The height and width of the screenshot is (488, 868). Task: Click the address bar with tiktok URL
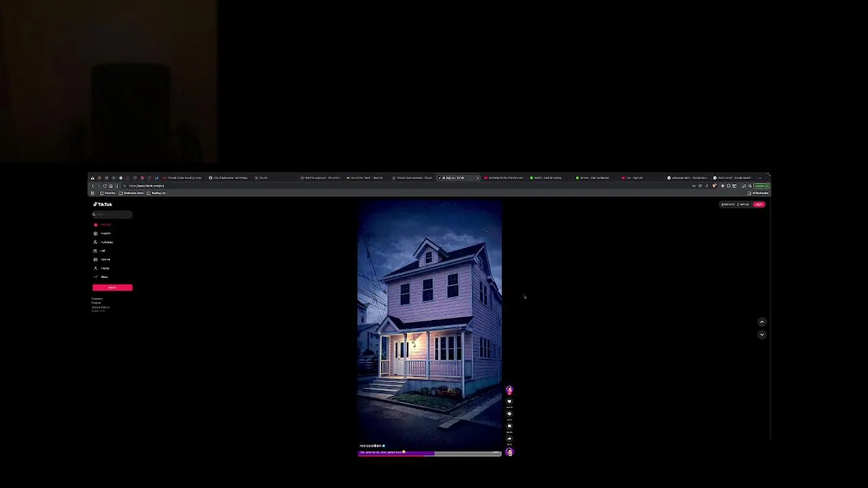pos(407,186)
